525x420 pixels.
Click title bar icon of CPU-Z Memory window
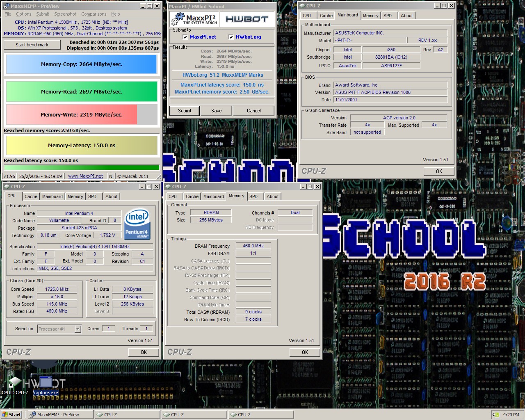coord(168,187)
